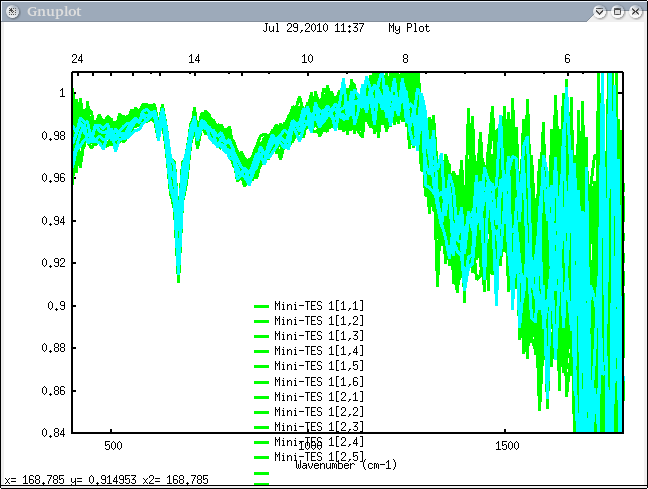Image resolution: width=648 pixels, height=489 pixels.
Task: Open the Gnuplot window menu icon
Action: (13, 12)
